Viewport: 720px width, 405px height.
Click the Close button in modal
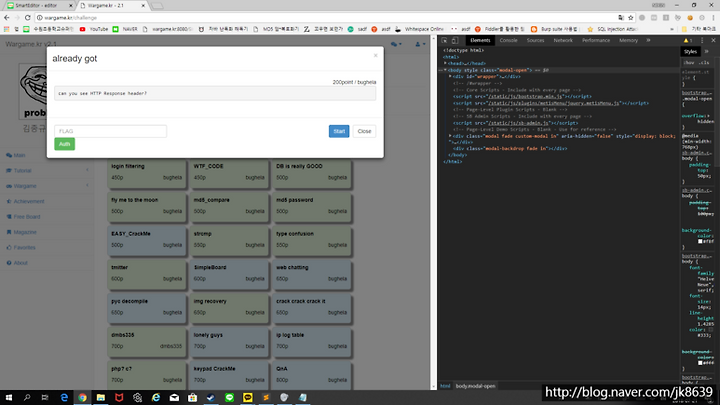pos(364,131)
